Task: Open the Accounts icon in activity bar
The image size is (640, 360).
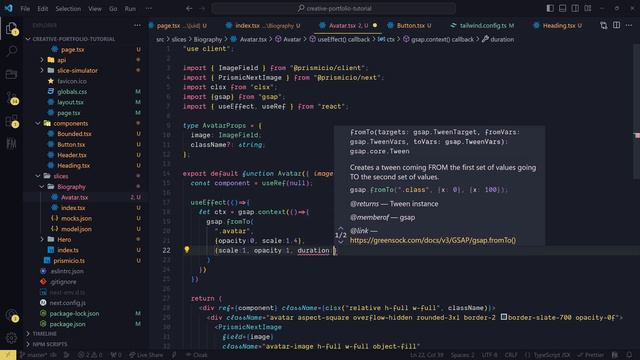Action: pyautogui.click(x=12, y=316)
